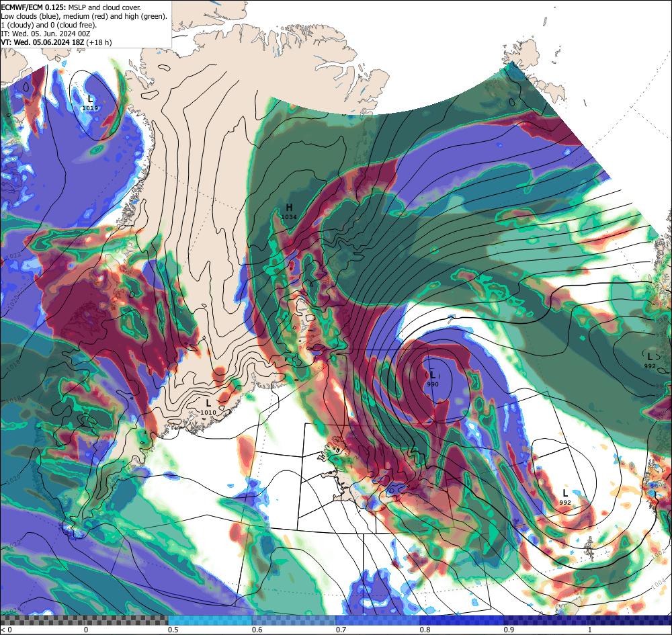Click the '0.6' colorbar tick label
Viewport: 672px width, 635px height.
[x=257, y=630]
